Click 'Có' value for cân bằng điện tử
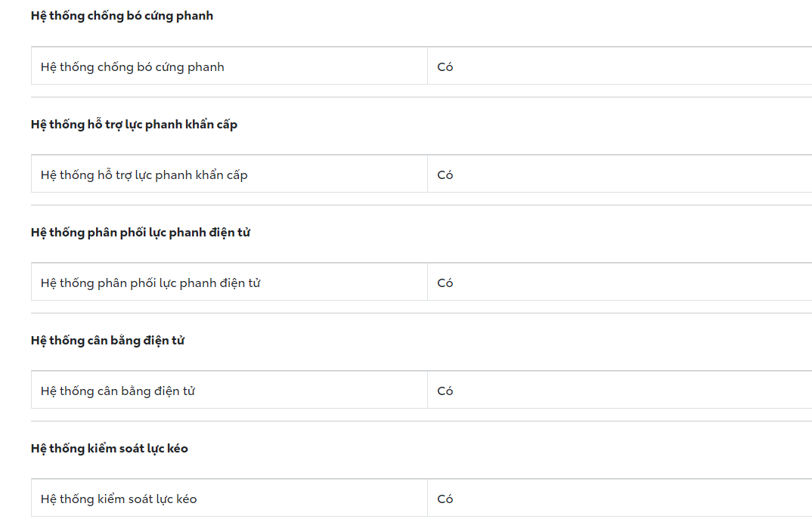This screenshot has height=525, width=812. (x=445, y=391)
